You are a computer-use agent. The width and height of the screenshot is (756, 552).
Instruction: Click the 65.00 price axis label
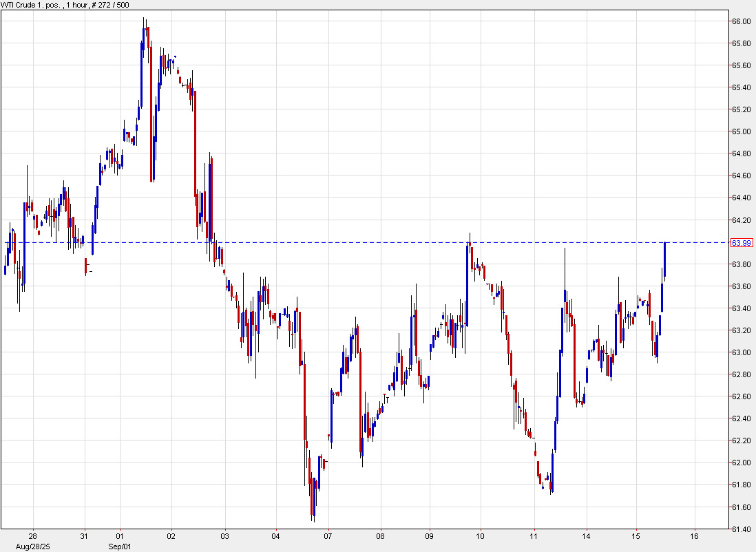click(741, 131)
